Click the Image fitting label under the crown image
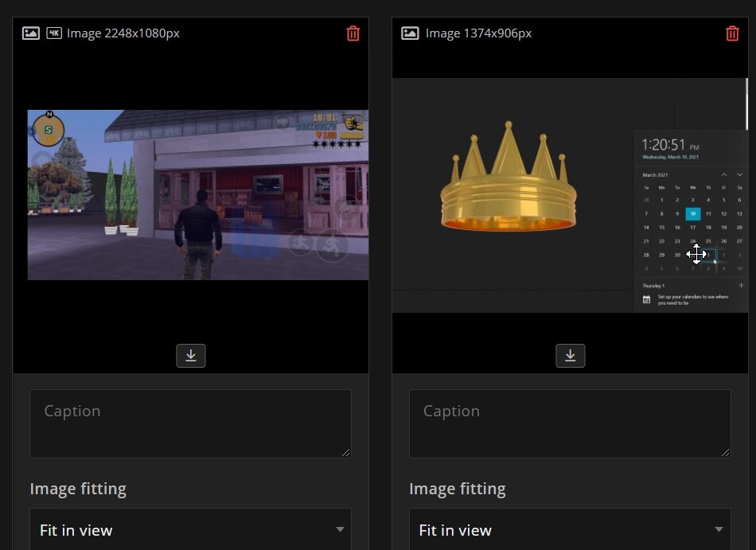Screen dimensions: 756x550 coord(458,489)
